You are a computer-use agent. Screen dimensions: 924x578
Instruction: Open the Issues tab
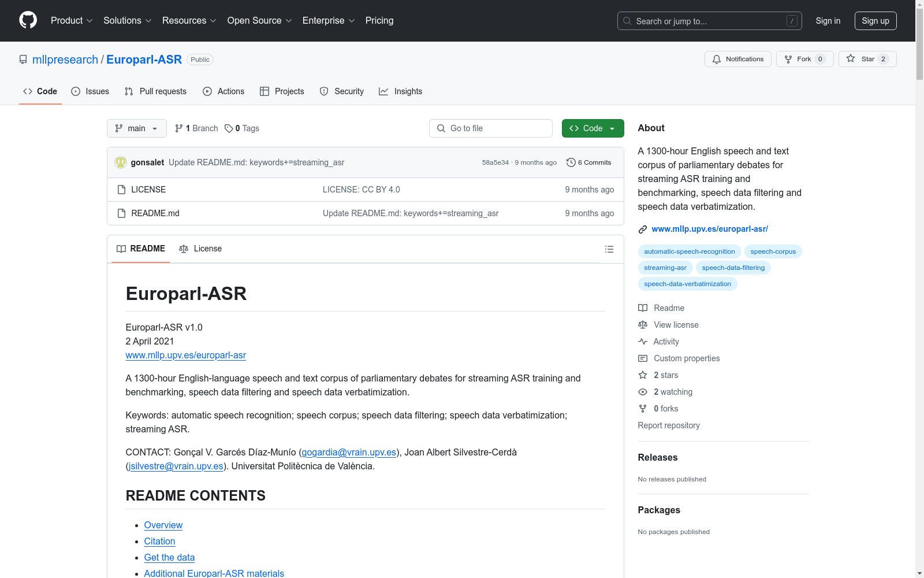click(90, 91)
